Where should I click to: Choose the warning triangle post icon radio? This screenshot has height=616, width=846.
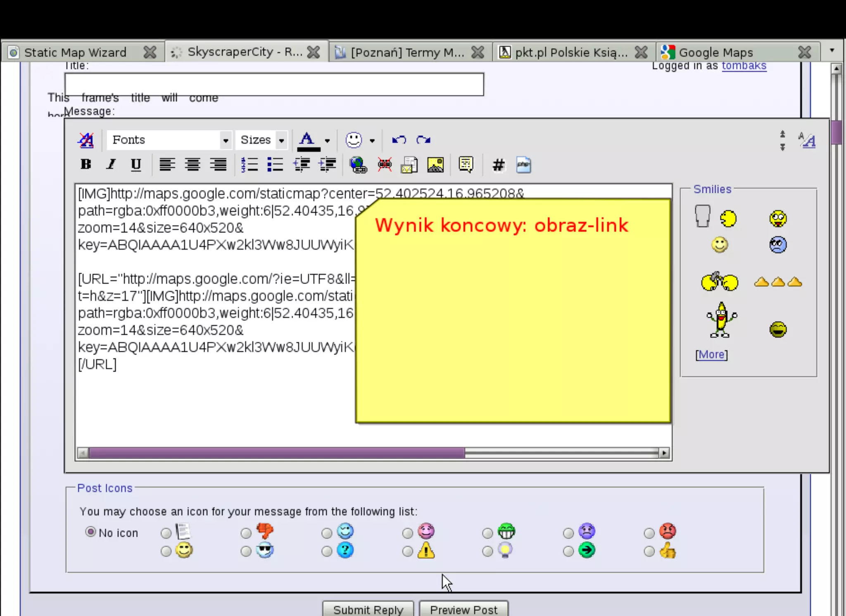408,551
